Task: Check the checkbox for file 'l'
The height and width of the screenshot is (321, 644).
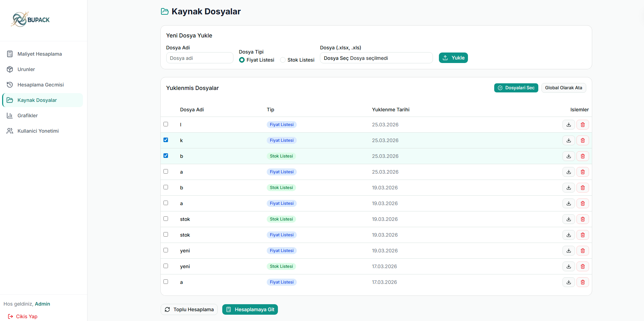Action: tap(166, 124)
